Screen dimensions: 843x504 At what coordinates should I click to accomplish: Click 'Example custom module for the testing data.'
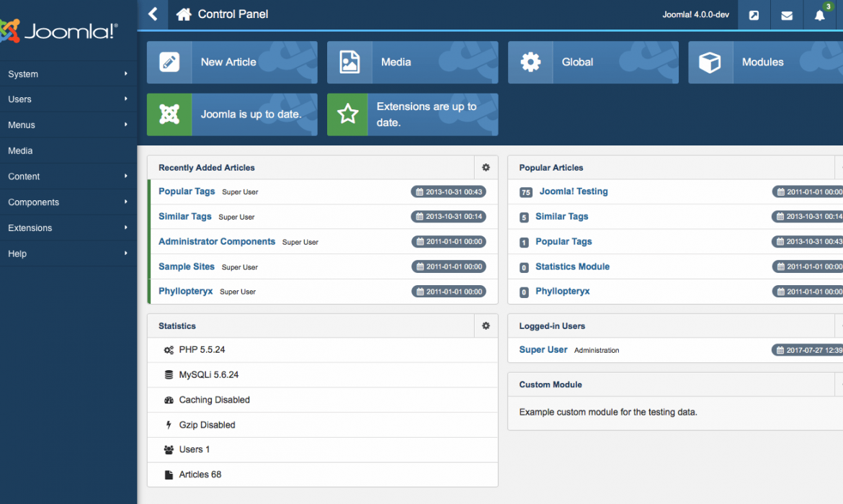tap(608, 412)
